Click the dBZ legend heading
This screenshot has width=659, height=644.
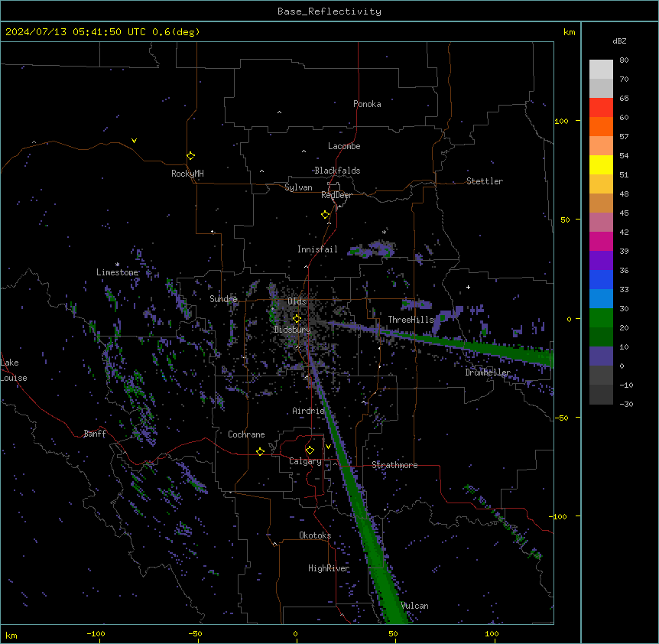(x=619, y=41)
